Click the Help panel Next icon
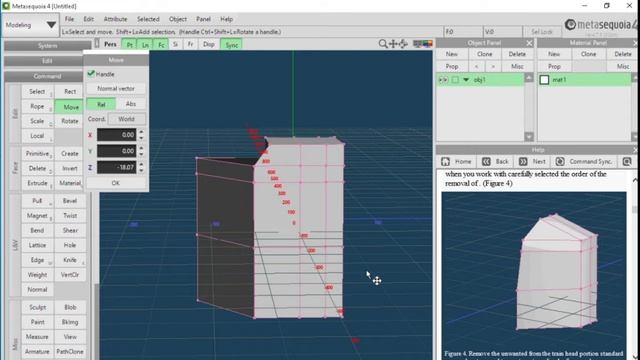This screenshot has height=360, width=640. [523, 162]
